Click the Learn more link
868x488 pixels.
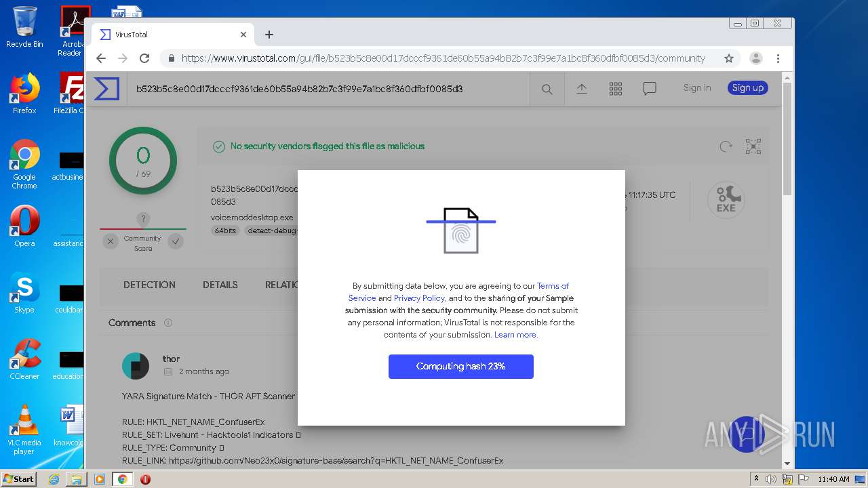pos(515,335)
